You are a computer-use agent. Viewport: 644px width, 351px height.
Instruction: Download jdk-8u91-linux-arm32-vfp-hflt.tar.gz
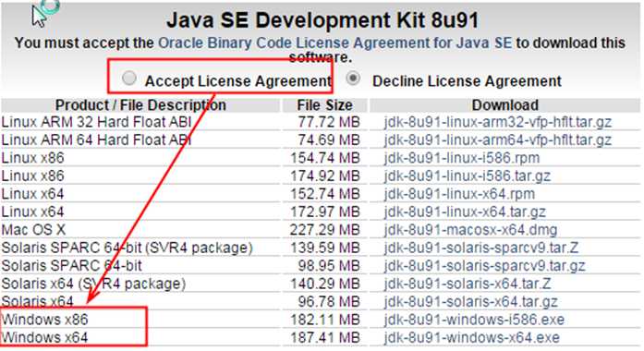tap(498, 122)
